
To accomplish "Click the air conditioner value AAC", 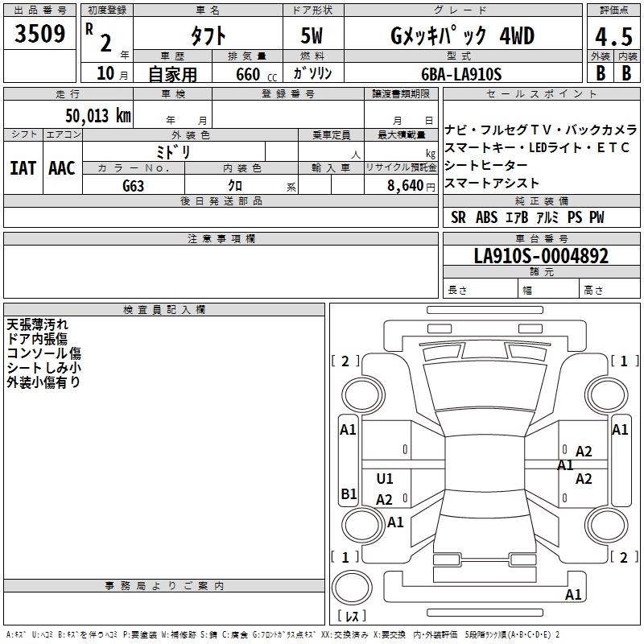I will tap(62, 168).
